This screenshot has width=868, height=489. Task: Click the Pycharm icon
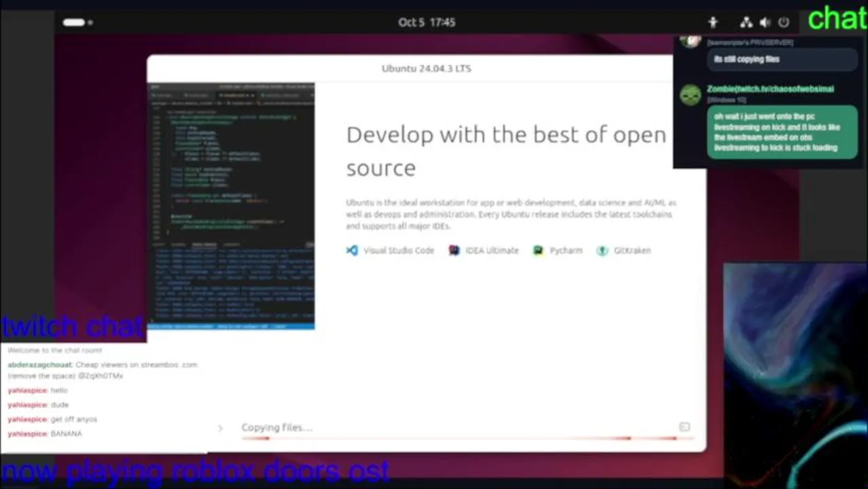point(538,251)
